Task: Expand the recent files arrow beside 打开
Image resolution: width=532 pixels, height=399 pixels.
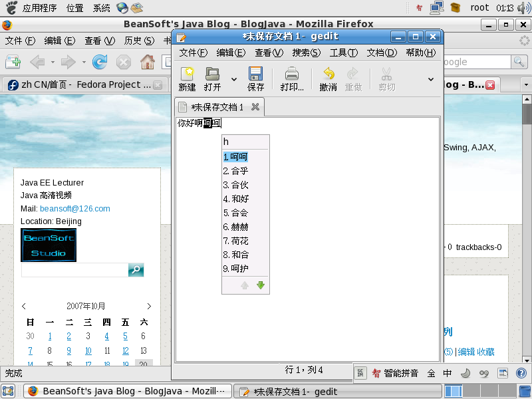Action: [x=234, y=79]
